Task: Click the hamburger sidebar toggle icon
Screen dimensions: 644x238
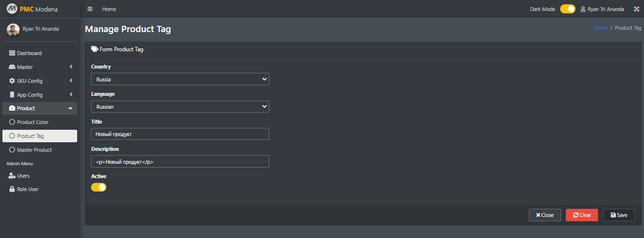Action: tap(90, 9)
